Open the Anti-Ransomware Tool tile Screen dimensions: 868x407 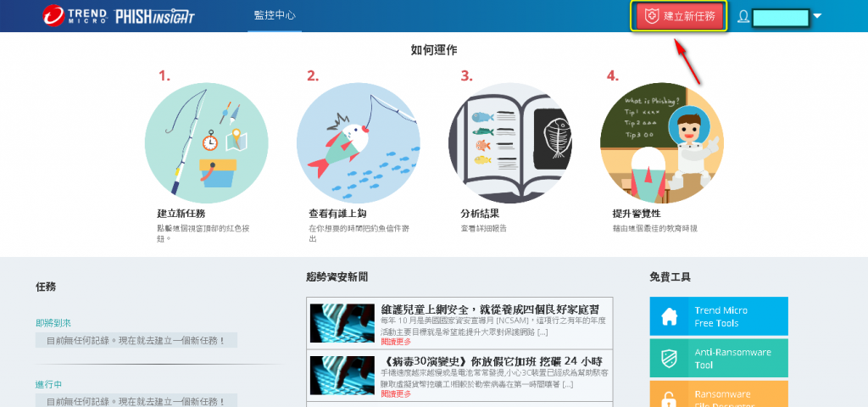[x=719, y=359]
